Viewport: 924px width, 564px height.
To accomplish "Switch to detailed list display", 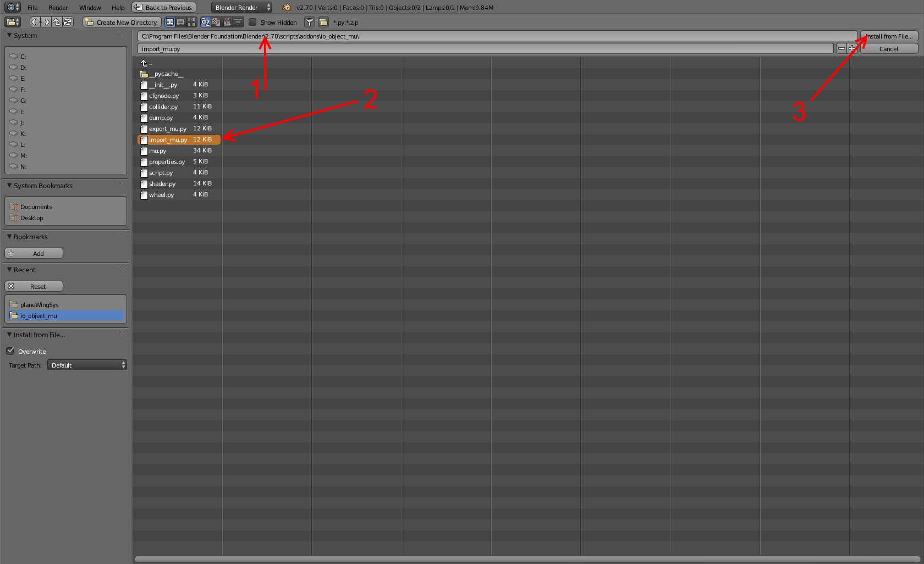I will click(x=180, y=22).
